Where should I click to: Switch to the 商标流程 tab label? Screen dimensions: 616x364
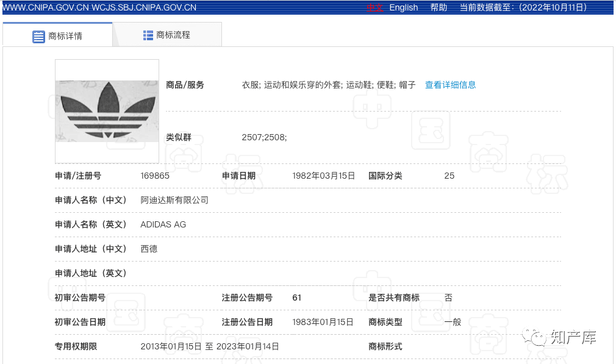click(x=173, y=35)
